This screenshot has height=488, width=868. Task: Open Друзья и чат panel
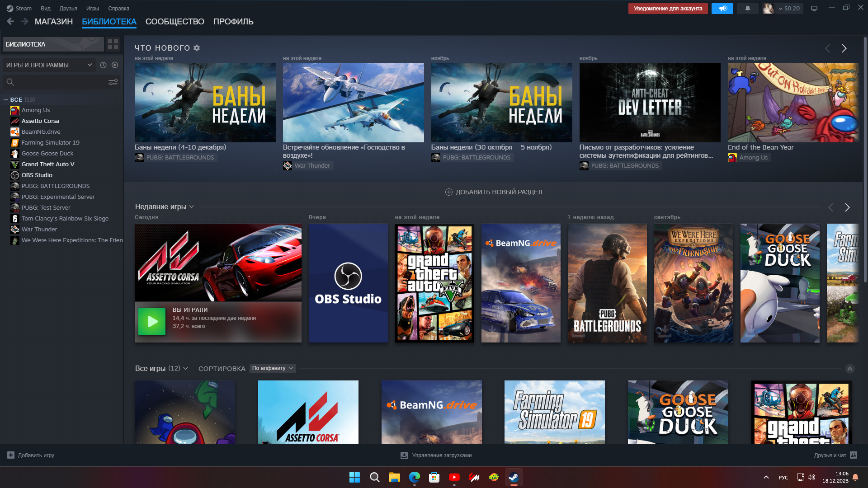pyautogui.click(x=835, y=455)
